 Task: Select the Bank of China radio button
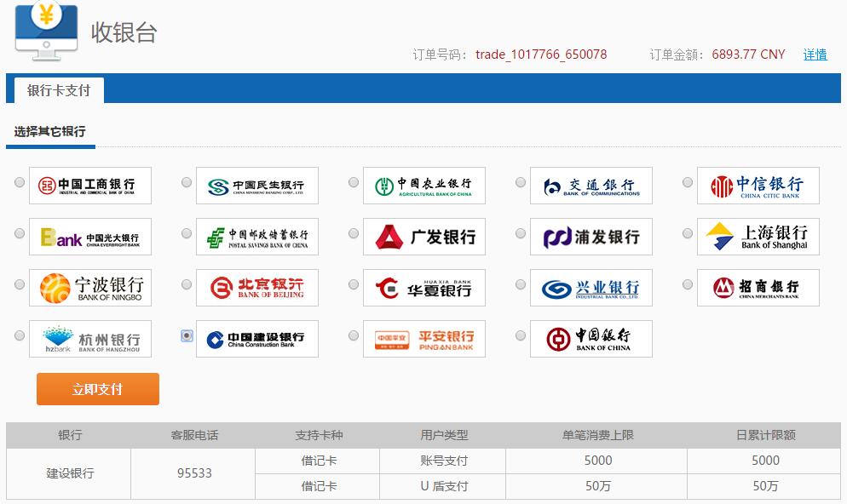pos(521,335)
